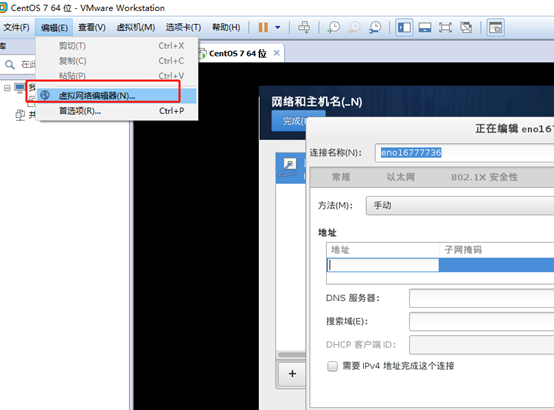
Task: Click the 地址 column header
Action: click(x=383, y=250)
